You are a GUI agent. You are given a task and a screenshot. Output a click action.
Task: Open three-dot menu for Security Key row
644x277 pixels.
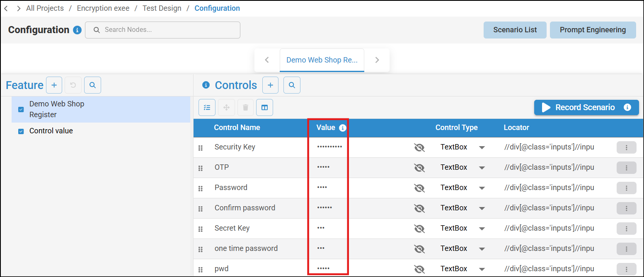point(626,147)
